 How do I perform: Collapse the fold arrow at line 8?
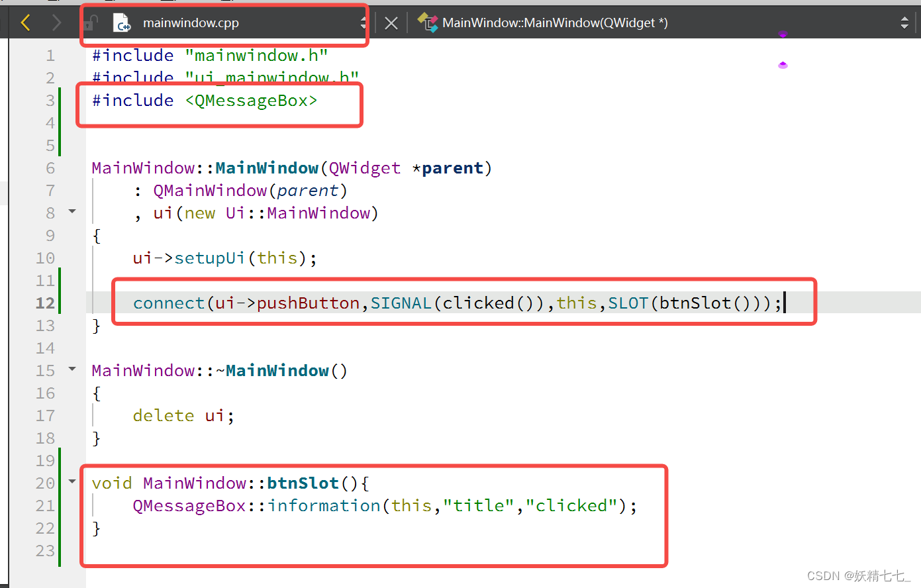point(73,212)
